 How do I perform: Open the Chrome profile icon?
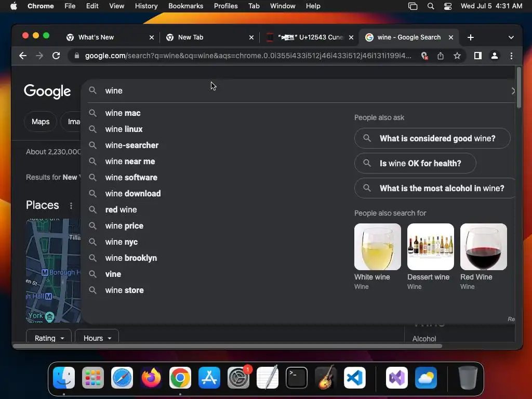pos(495,56)
